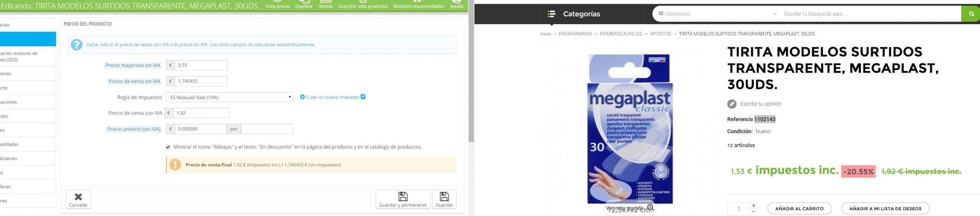Viewport: 980px width, 216px height.
Task: Click the empty unit field after 'por'
Action: (x=267, y=129)
